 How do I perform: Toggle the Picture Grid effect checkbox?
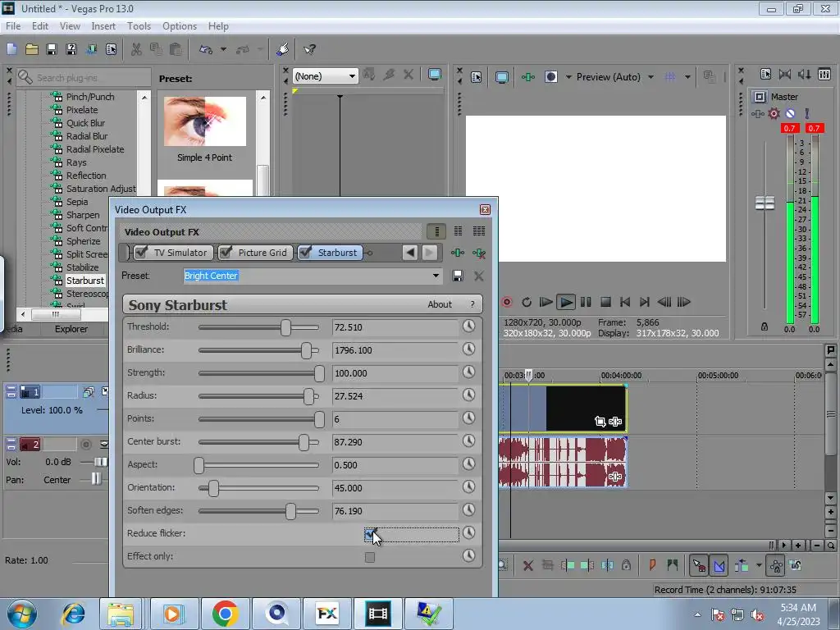coord(226,253)
